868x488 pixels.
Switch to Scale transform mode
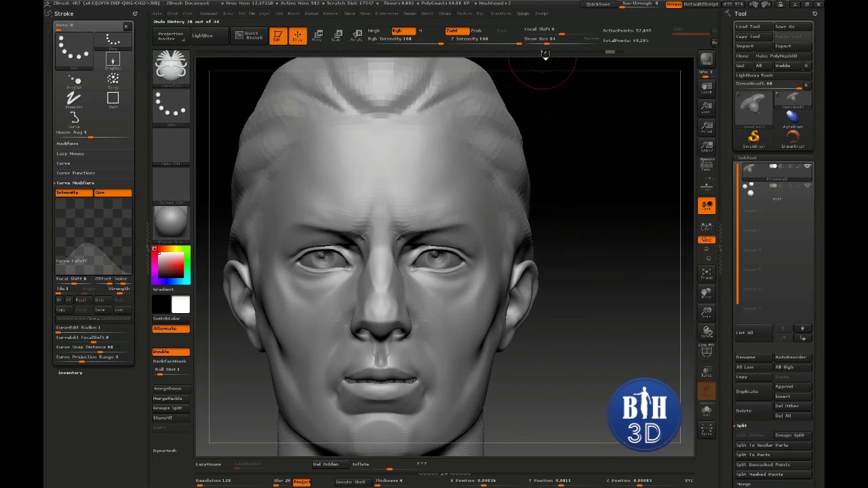click(x=336, y=36)
